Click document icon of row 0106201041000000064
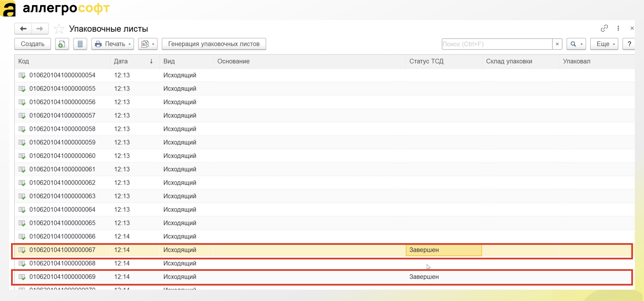Screen dimensions: 644x301 tap(22, 210)
